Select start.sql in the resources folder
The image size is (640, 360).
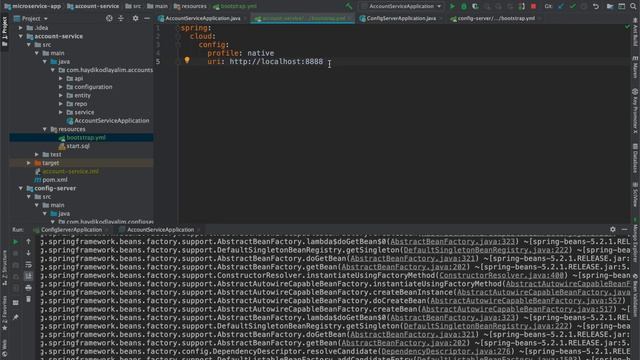point(78,146)
